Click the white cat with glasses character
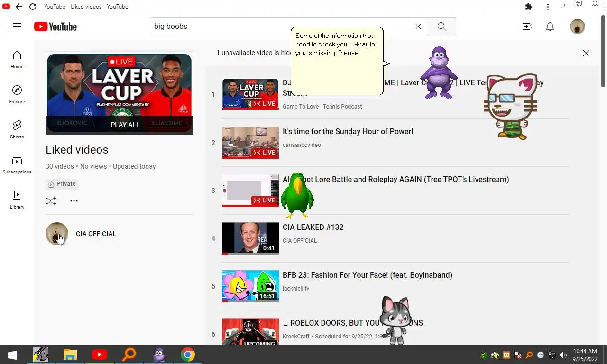This screenshot has height=364, width=607. [x=510, y=107]
